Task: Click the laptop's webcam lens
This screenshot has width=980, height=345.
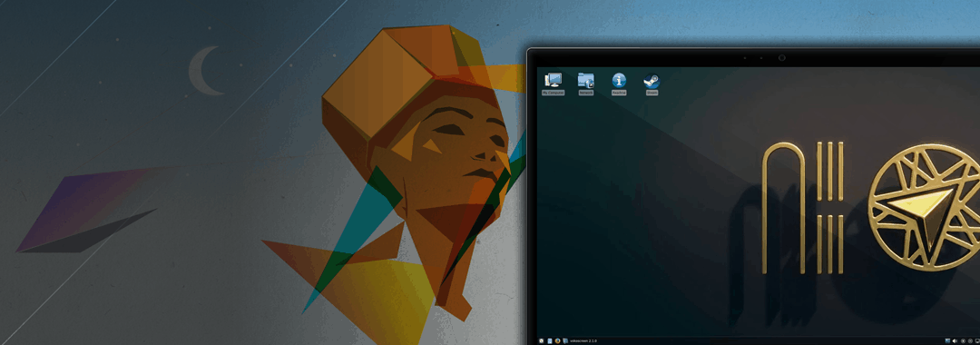Action: point(782,57)
